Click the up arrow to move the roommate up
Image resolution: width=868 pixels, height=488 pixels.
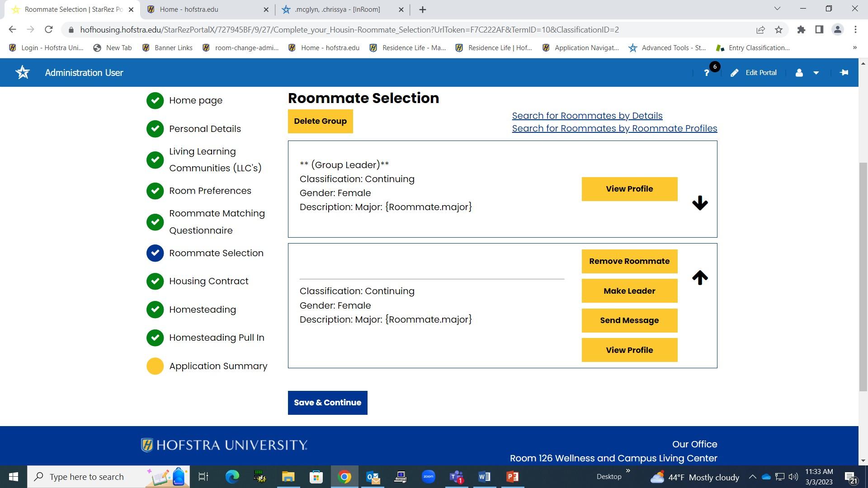(x=699, y=277)
